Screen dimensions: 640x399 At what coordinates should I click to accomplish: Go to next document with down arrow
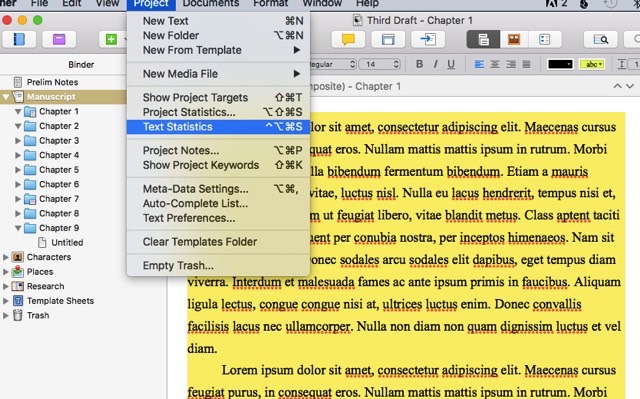pos(630,86)
